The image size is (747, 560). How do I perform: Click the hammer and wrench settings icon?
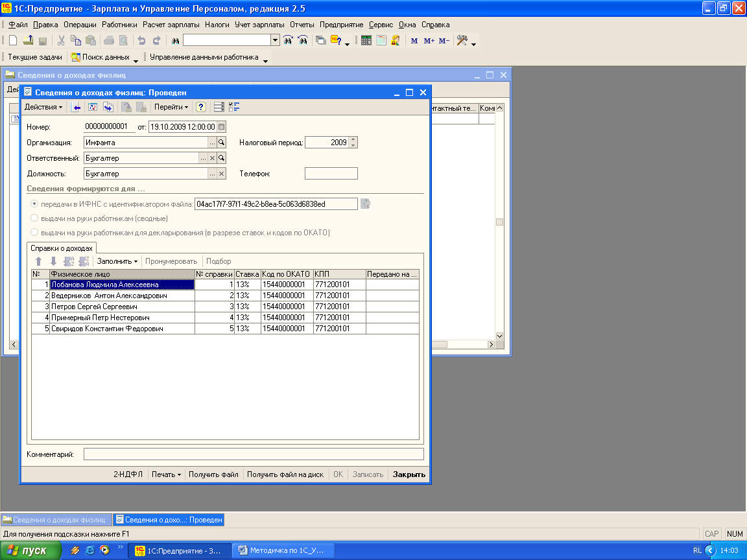coord(462,40)
